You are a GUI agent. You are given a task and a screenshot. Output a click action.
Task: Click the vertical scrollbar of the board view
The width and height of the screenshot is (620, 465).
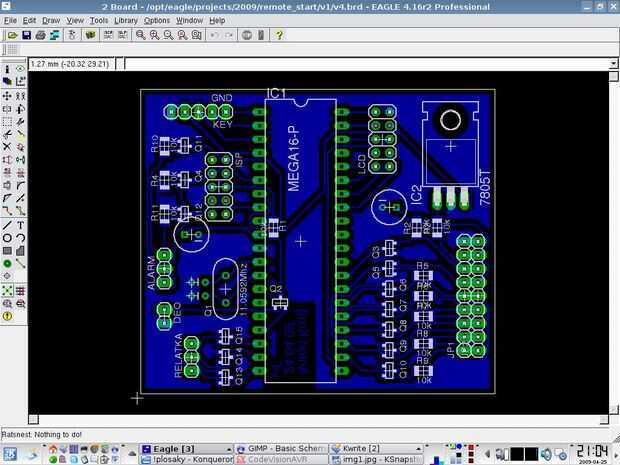click(613, 243)
